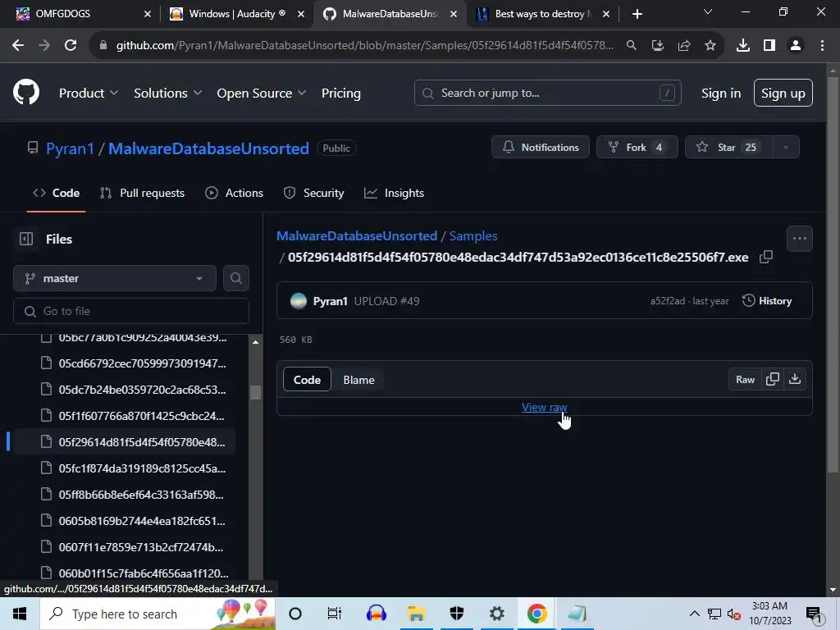Viewport: 840px width, 630px height.
Task: Click the install app icon in address bar
Action: pyautogui.click(x=658, y=46)
